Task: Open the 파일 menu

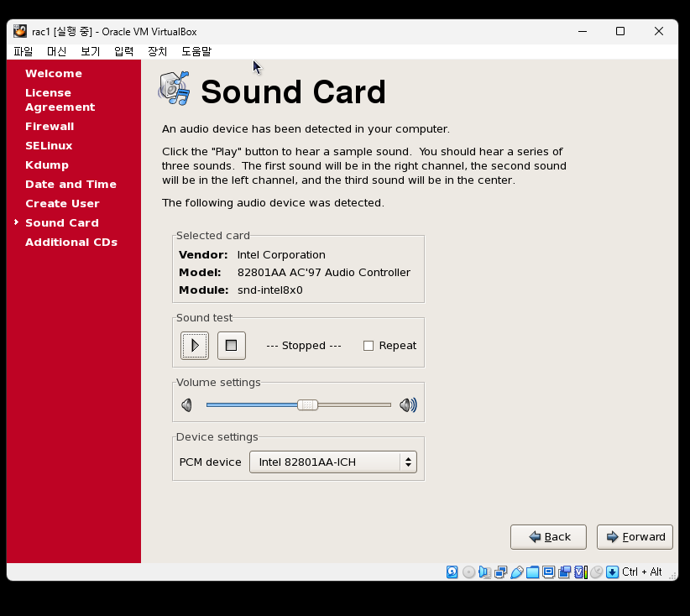Action: 24,51
